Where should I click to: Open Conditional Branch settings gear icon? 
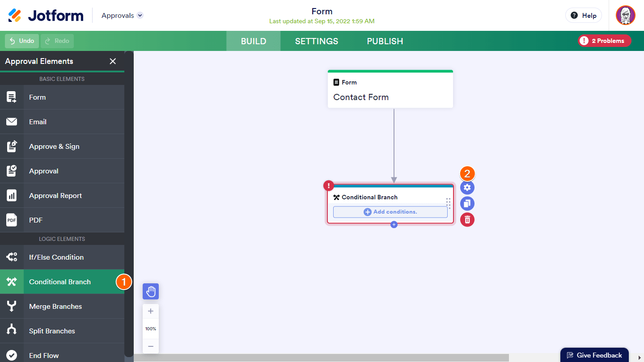[x=467, y=188]
